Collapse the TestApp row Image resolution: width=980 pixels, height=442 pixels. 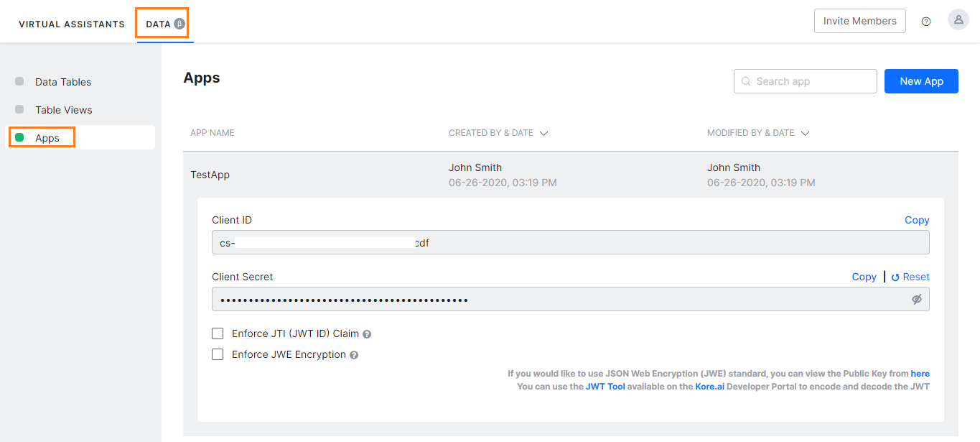click(x=571, y=175)
